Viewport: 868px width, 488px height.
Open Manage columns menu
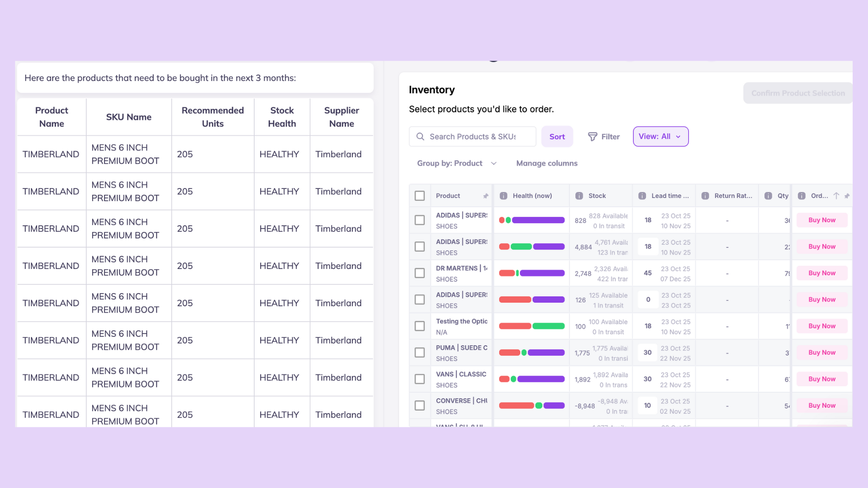pyautogui.click(x=547, y=163)
